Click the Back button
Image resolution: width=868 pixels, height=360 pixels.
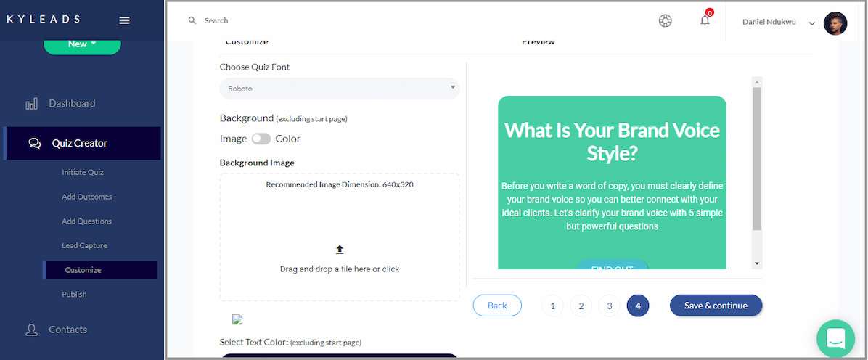coord(497,306)
